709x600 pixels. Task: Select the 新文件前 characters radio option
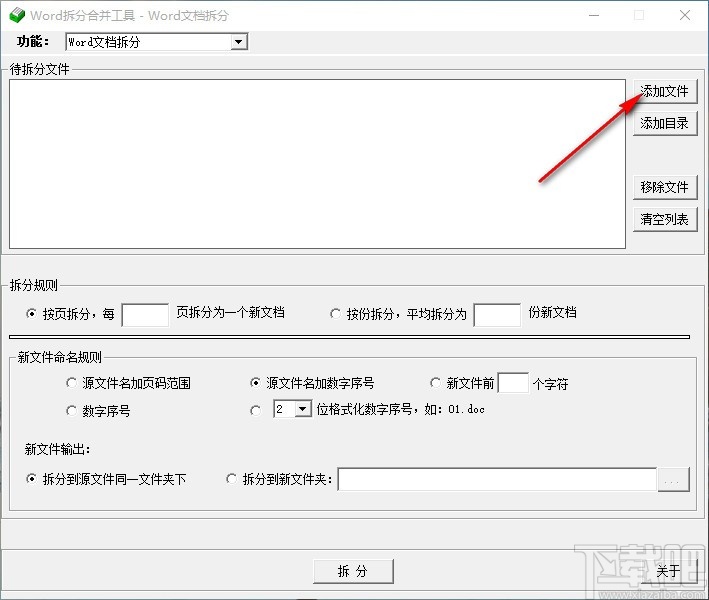click(x=435, y=383)
